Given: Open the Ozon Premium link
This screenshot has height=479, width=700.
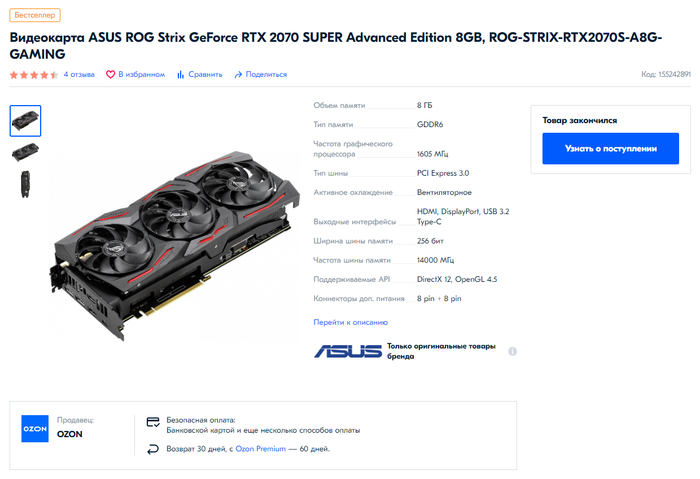Looking at the screenshot, I should pos(260,449).
